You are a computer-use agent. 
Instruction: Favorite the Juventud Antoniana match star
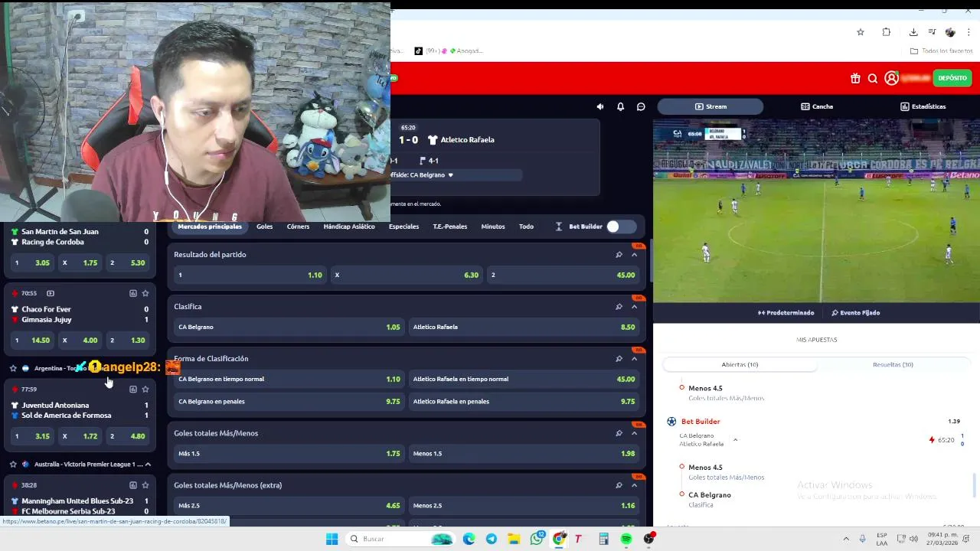click(x=145, y=389)
